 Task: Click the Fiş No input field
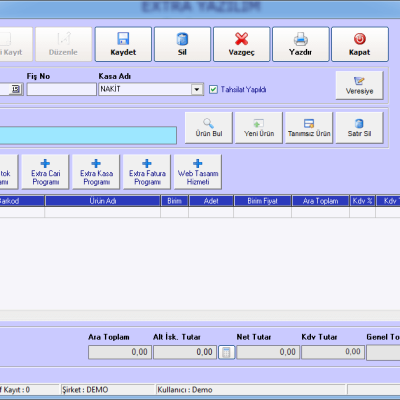coord(61,89)
